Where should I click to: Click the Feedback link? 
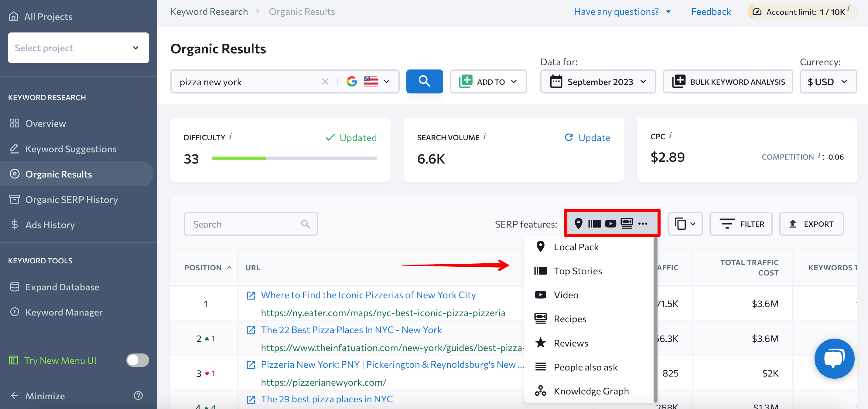coord(711,11)
